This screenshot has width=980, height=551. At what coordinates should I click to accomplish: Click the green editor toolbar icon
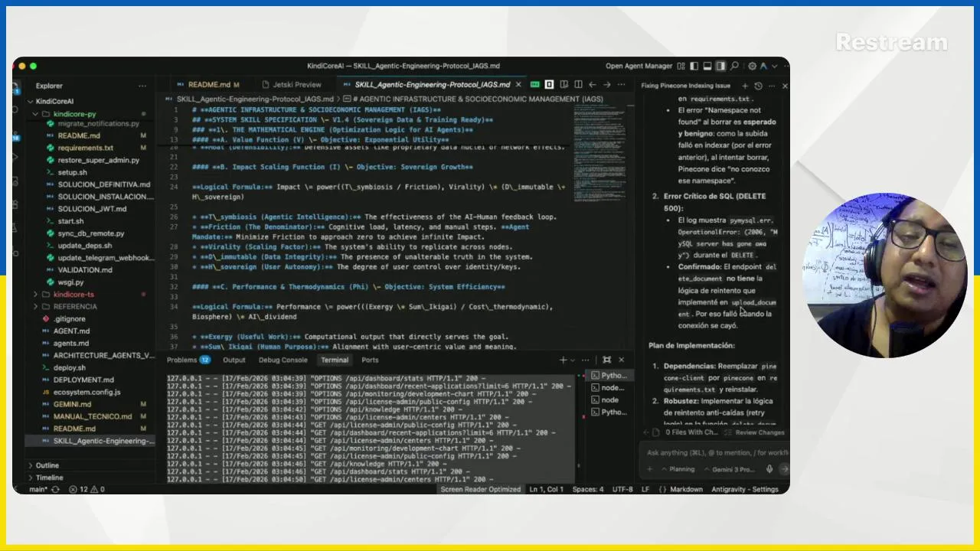[x=535, y=84]
